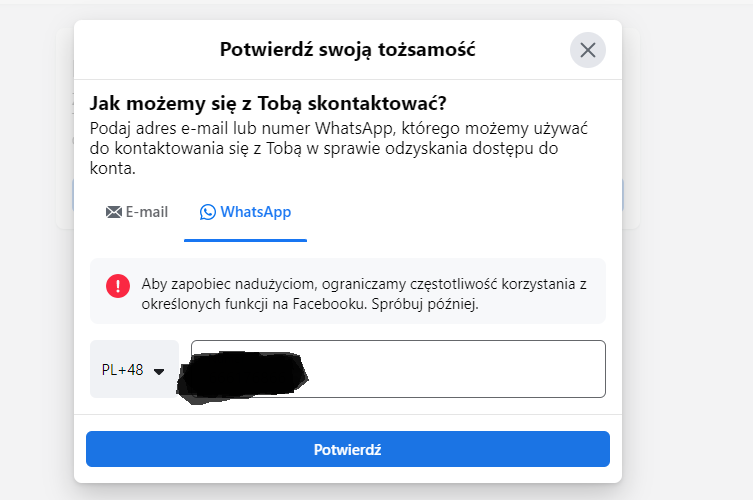Click the description paragraph starting with Podaj adres
Screen dimensions: 753x500
336,149
